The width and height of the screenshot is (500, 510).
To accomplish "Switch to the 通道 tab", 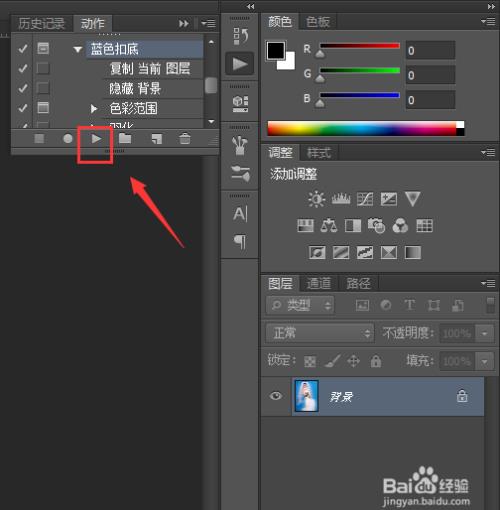I will click(x=319, y=284).
